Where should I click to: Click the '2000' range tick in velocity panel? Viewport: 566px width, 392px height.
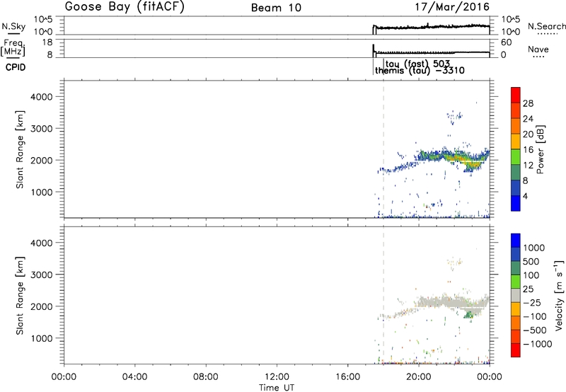point(42,306)
